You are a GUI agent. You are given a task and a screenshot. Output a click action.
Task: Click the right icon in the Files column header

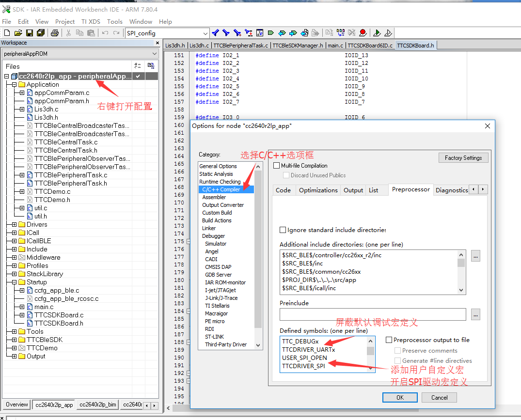151,66
